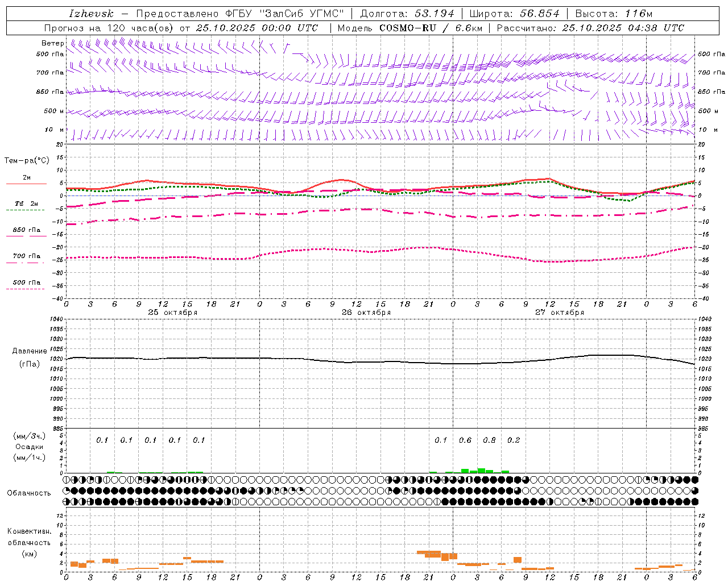Click the Td 2м dew point legend entry
Viewport: 728px width, 582px height.
point(26,203)
